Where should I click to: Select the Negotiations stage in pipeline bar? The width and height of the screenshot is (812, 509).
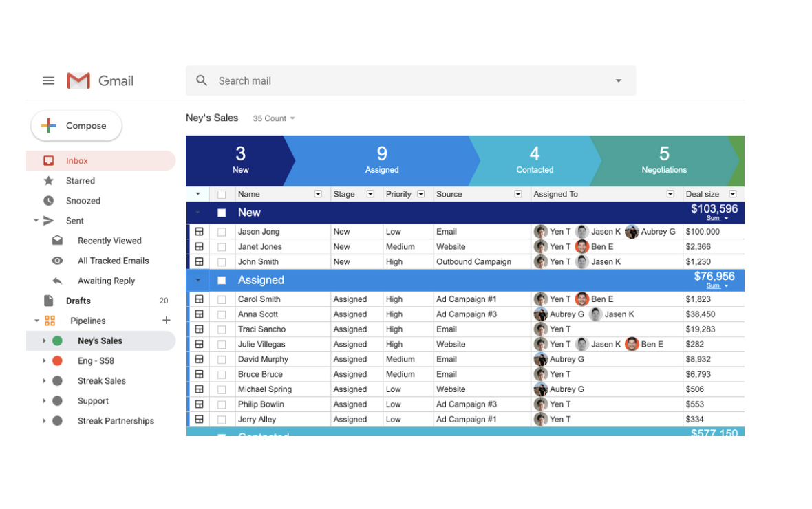coord(663,160)
